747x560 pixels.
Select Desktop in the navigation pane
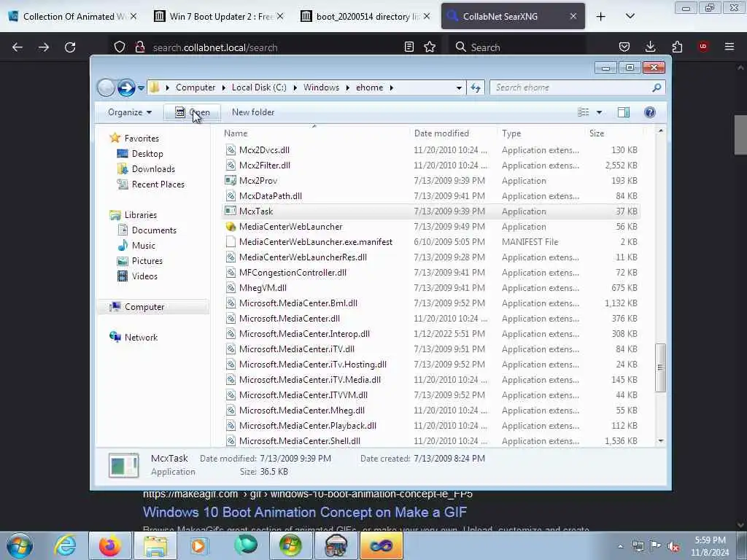147,154
